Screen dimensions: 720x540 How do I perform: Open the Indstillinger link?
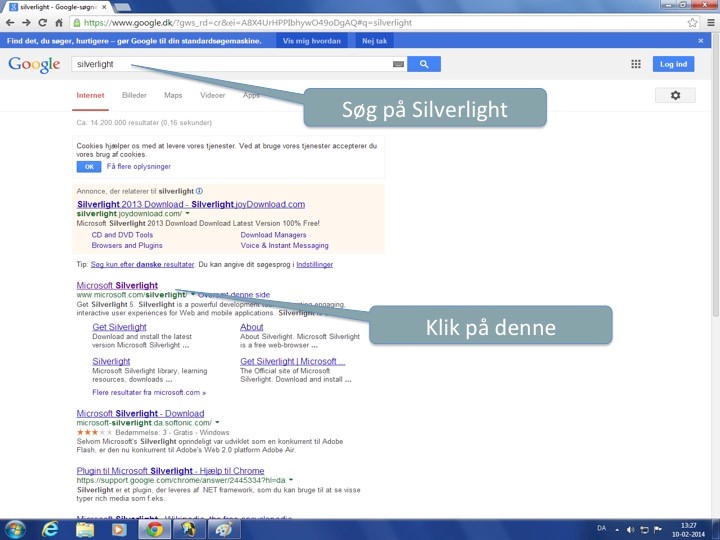[x=315, y=264]
